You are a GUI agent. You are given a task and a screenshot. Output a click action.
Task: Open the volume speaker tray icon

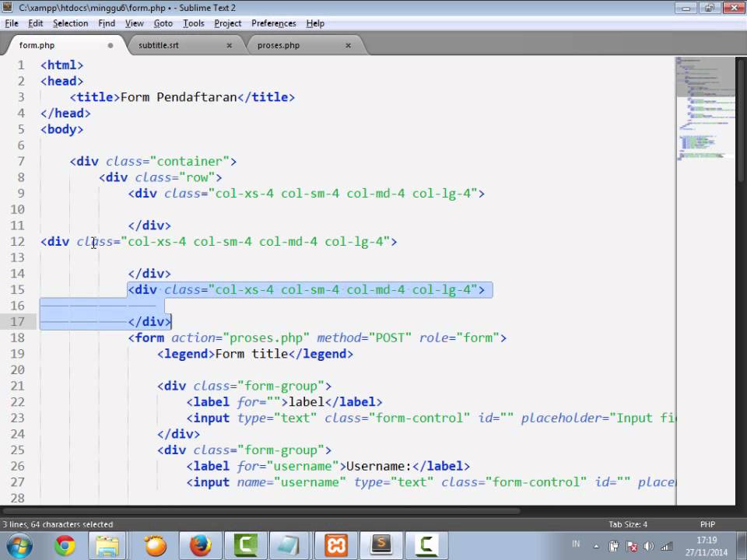(648, 546)
